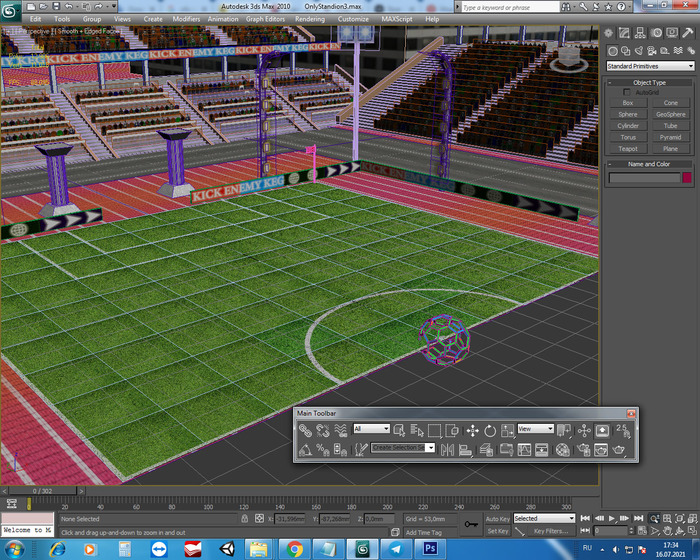The width and height of the screenshot is (700, 560).
Task: Open the Hierarchy command panel tab
Action: (x=639, y=34)
